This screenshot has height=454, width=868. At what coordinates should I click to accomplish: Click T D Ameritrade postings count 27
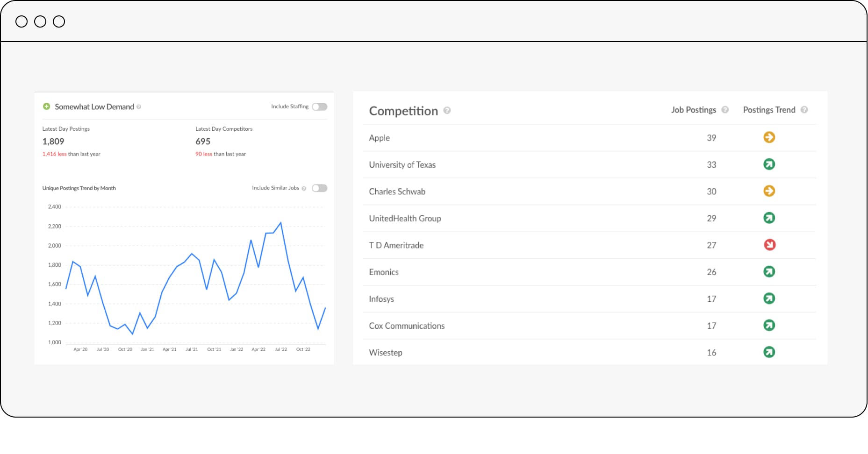pos(711,245)
